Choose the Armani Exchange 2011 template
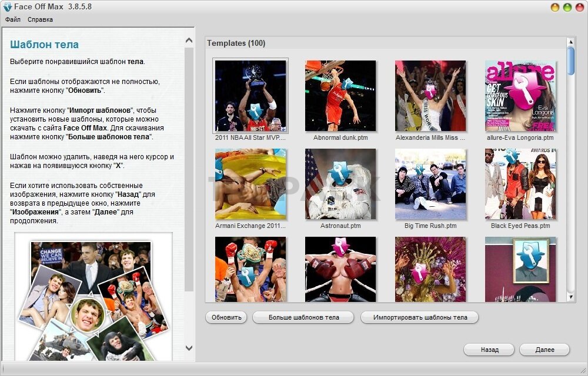This screenshot has height=376, width=588. pos(250,184)
